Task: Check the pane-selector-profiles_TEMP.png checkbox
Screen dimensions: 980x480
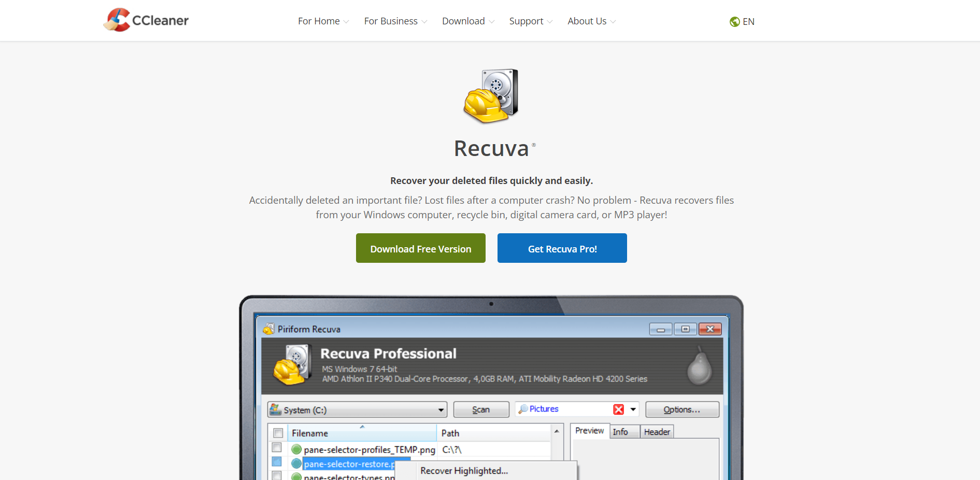Action: click(277, 447)
